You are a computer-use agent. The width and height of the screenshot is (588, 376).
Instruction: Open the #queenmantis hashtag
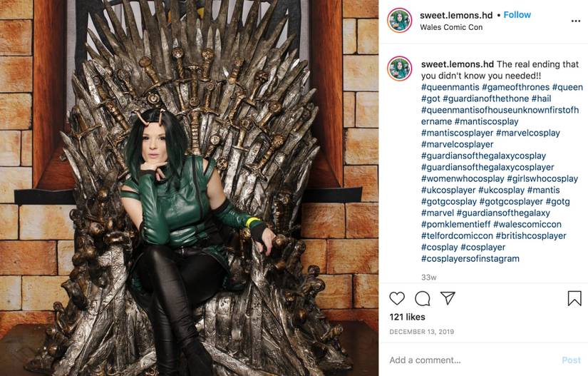pyautogui.click(x=450, y=87)
